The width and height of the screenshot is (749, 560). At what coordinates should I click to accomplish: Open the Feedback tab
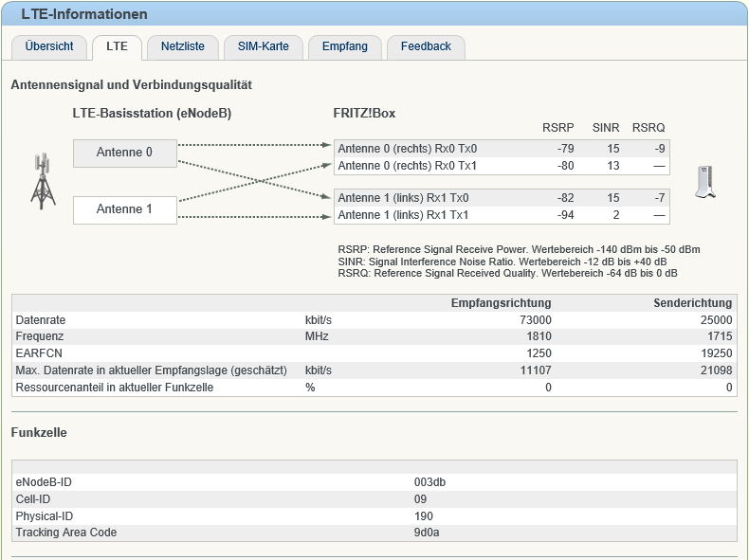coord(426,47)
